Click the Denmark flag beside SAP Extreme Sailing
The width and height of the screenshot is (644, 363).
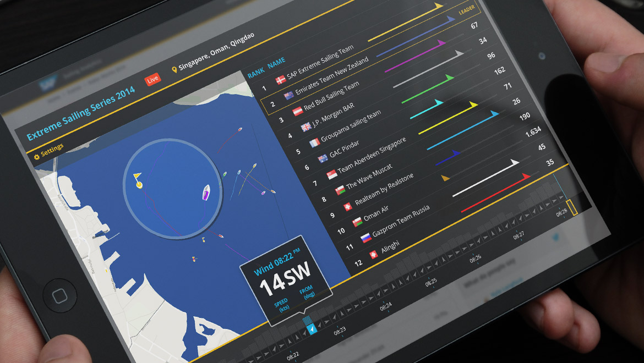280,80
